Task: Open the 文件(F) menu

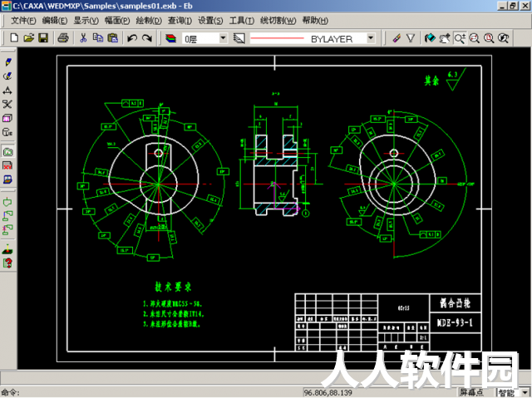Action: click(23, 21)
